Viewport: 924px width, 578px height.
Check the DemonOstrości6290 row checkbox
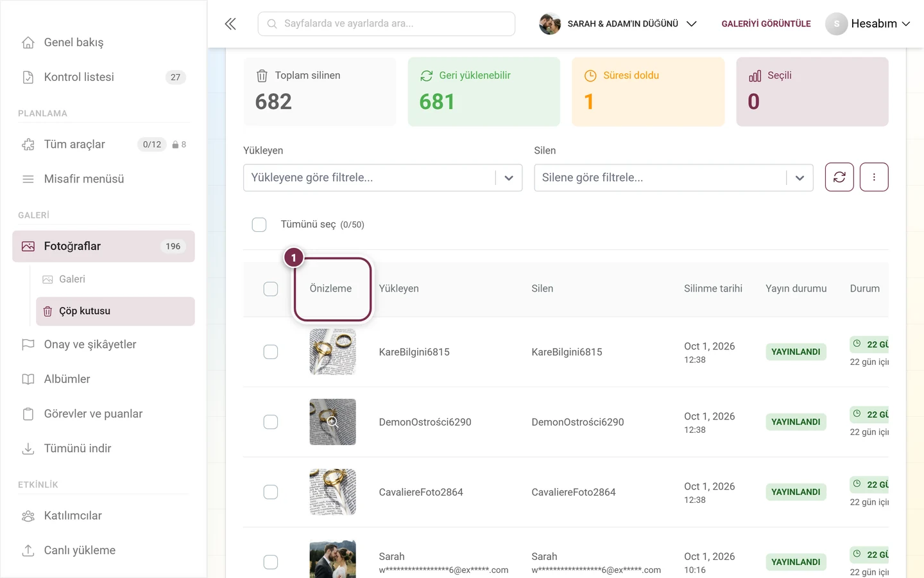(271, 422)
